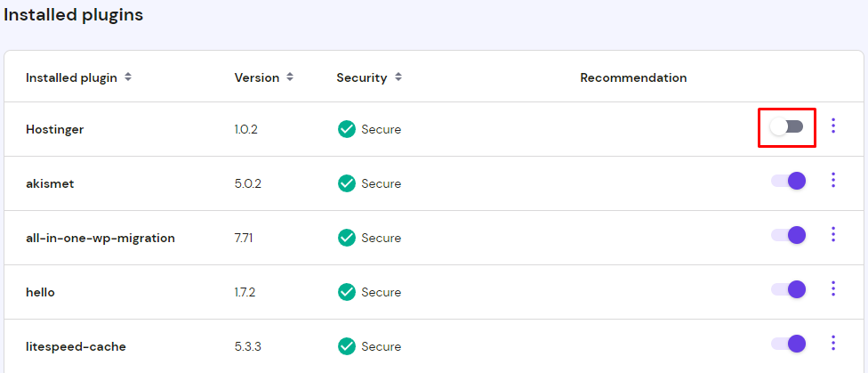Click the hello plugin's green secure checkmark
Viewport: 868px width, 373px height.
click(347, 292)
